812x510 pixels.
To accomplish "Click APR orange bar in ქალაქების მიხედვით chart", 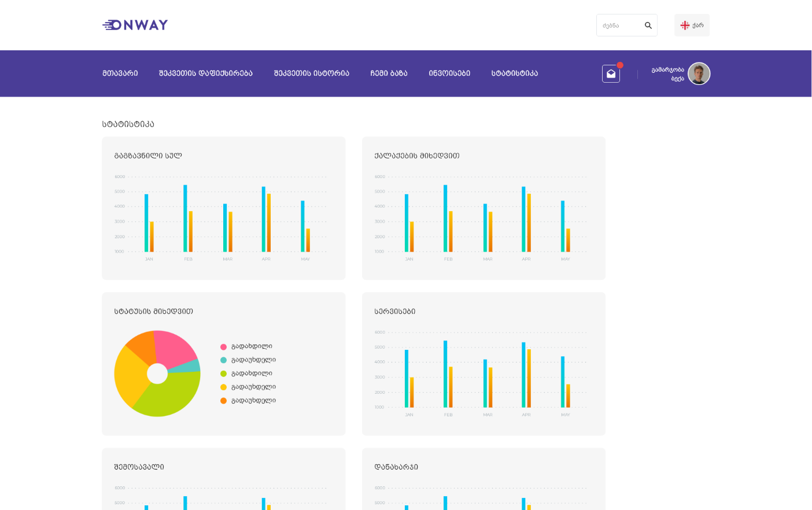I will [529, 223].
